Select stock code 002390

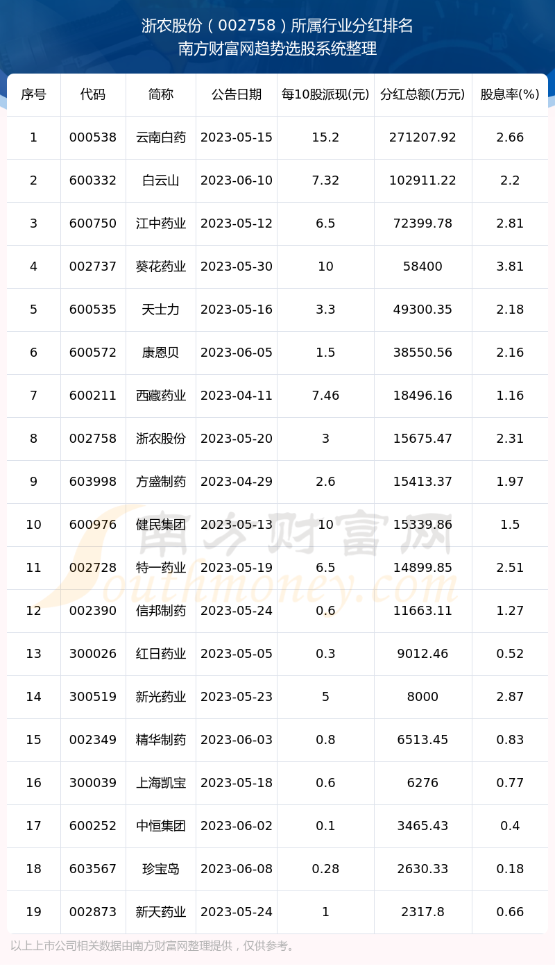pos(93,611)
